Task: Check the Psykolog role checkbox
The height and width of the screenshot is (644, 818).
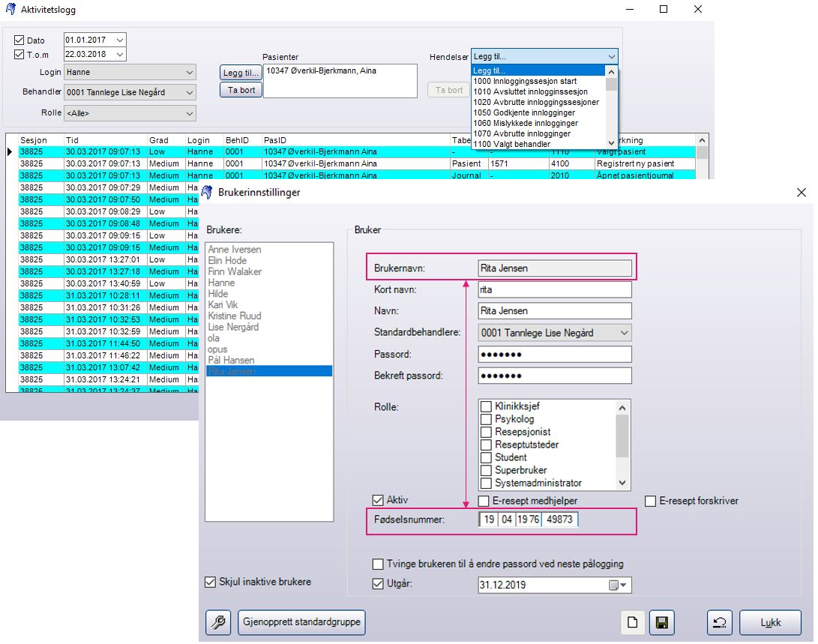Action: [486, 419]
